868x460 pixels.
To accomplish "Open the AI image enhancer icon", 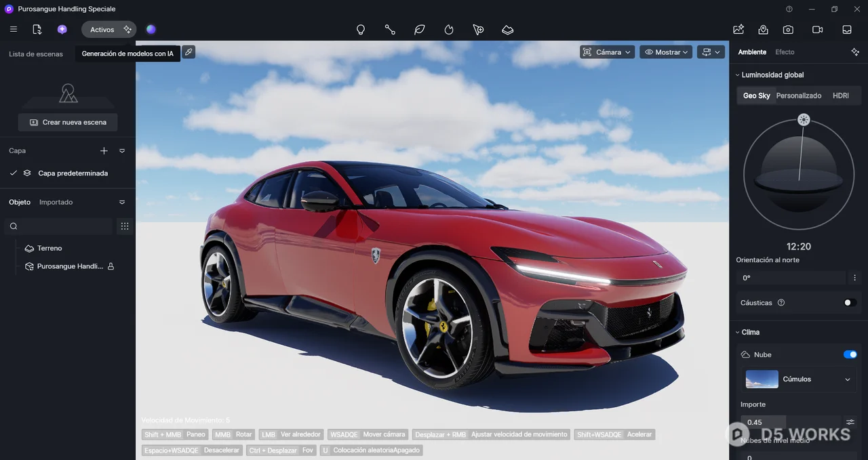I will click(x=738, y=29).
